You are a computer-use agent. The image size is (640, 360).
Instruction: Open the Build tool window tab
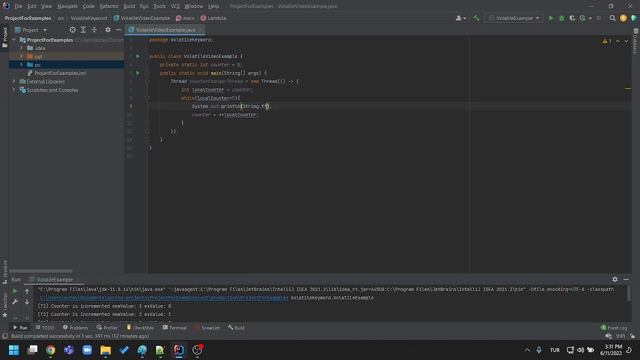[x=236, y=328]
